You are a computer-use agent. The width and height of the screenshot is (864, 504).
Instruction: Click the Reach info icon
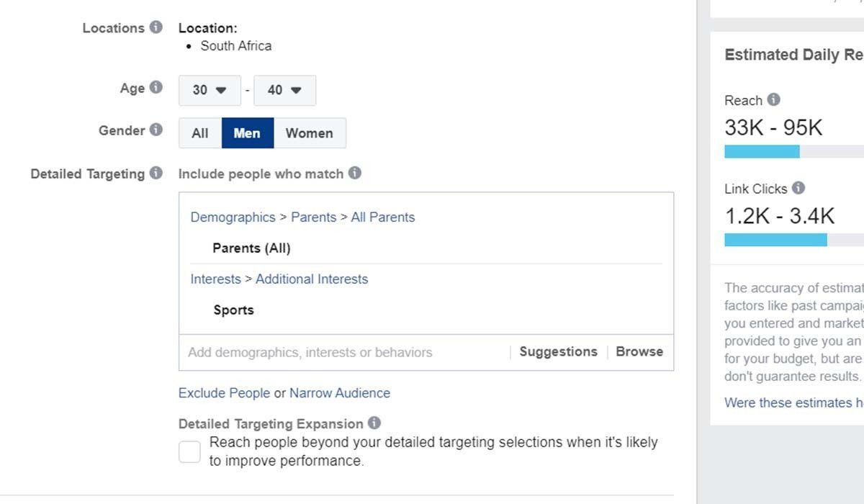[x=773, y=100]
